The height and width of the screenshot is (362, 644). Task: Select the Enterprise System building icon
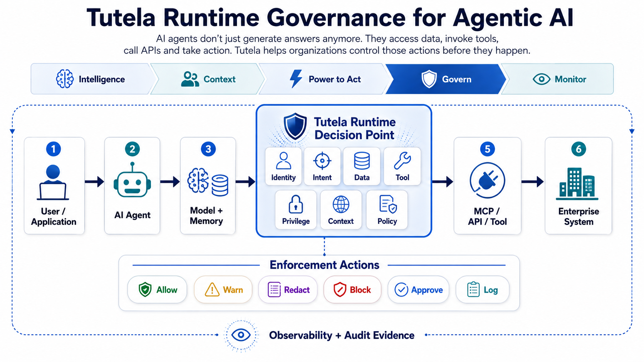[x=577, y=184]
